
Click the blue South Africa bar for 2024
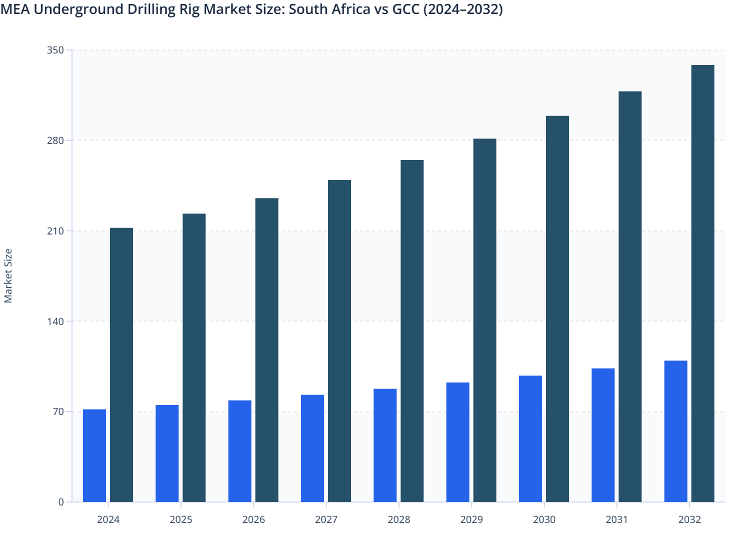pos(94,455)
